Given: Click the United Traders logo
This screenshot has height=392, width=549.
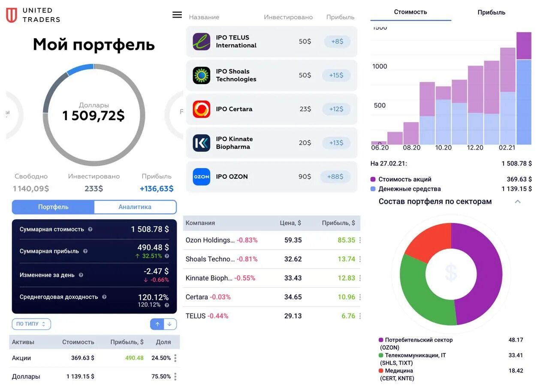Looking at the screenshot, I should click(33, 15).
